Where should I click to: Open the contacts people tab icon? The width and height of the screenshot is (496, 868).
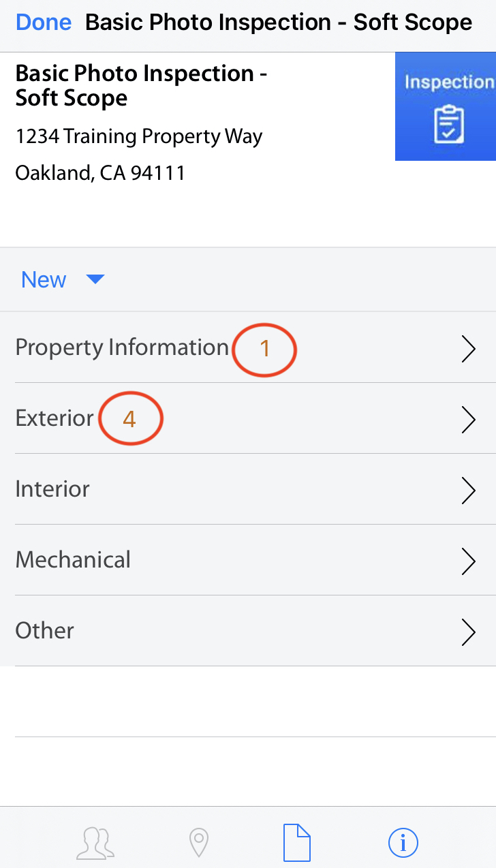click(95, 843)
